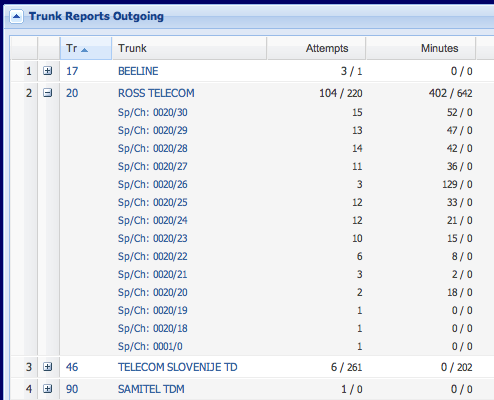Select the TELECOM SLOVENIJE TD name
This screenshot has height=400, width=494.
(x=178, y=367)
